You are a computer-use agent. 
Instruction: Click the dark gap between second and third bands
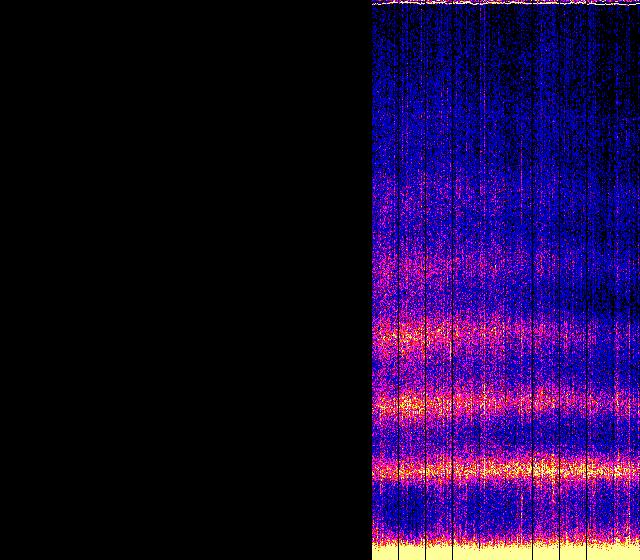pos(500,370)
